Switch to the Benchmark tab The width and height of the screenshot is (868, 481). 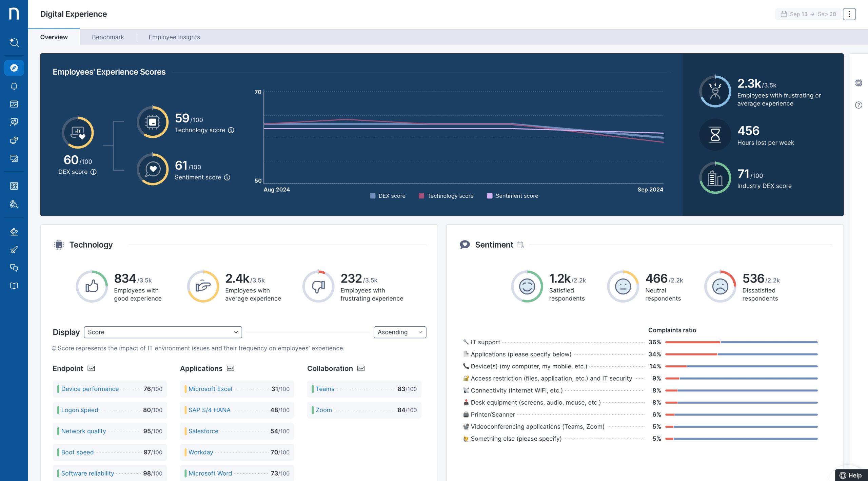click(x=108, y=37)
